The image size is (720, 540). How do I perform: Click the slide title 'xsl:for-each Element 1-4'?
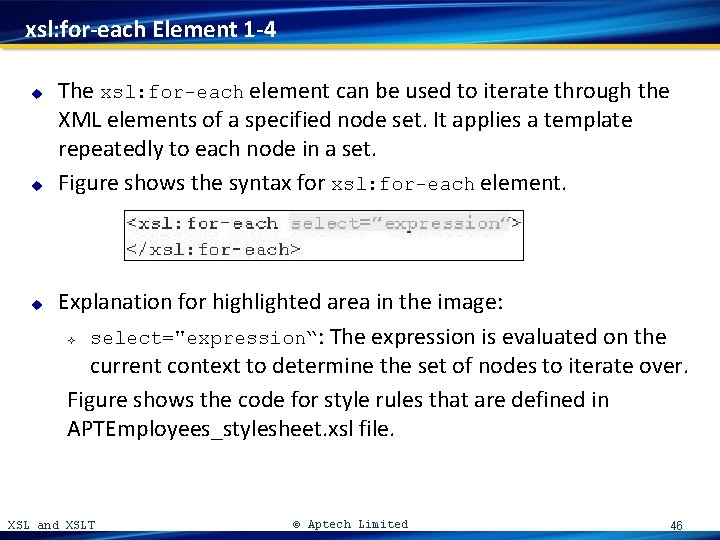[x=150, y=29]
